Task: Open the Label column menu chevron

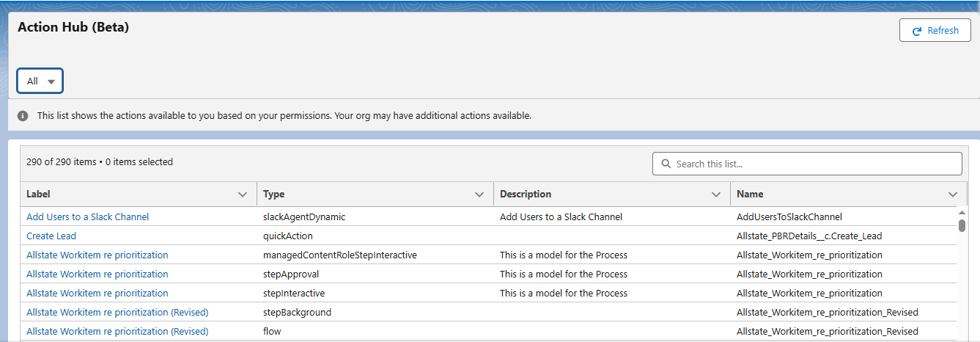Action: [243, 194]
